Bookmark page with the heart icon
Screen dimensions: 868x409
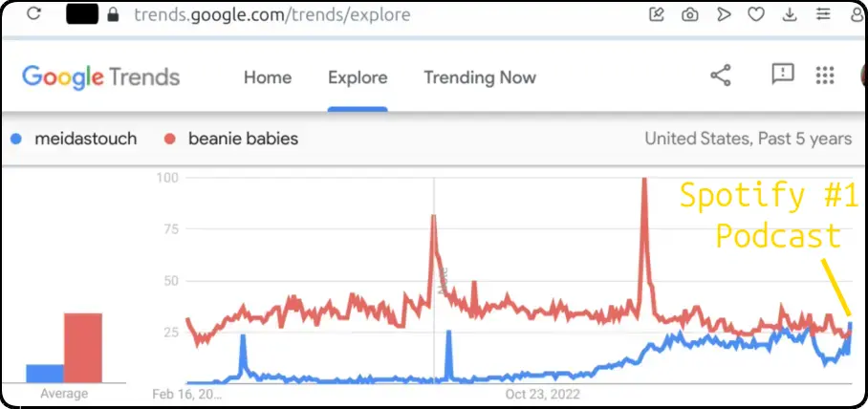point(756,14)
